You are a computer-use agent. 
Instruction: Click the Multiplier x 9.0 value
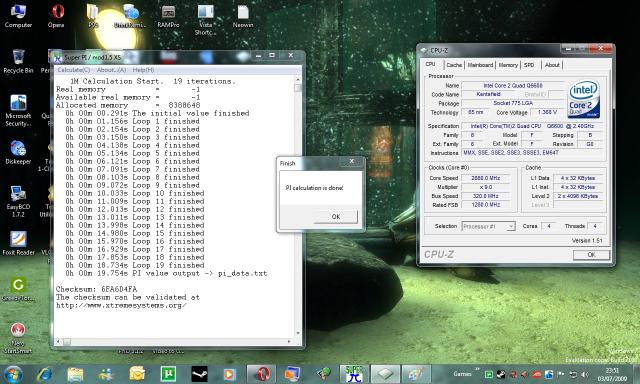(x=486, y=187)
